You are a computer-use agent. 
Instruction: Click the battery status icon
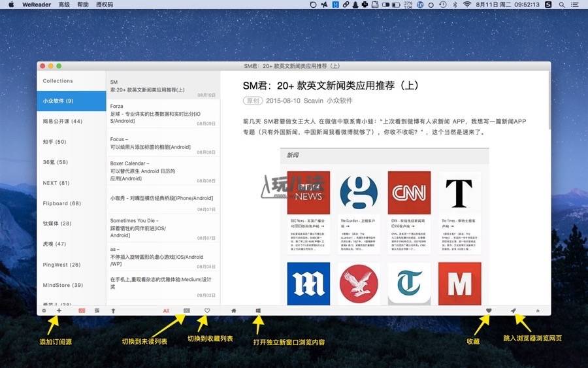pyautogui.click(x=396, y=5)
